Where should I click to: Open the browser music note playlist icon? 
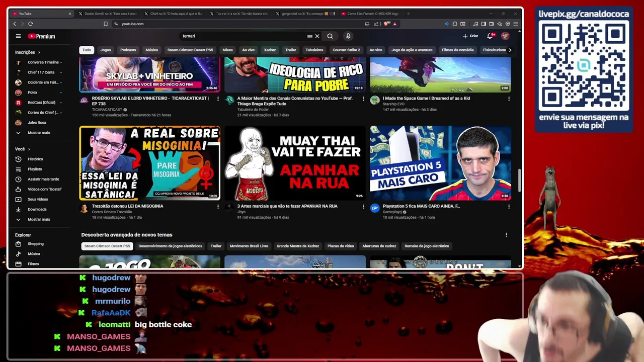[x=476, y=24]
